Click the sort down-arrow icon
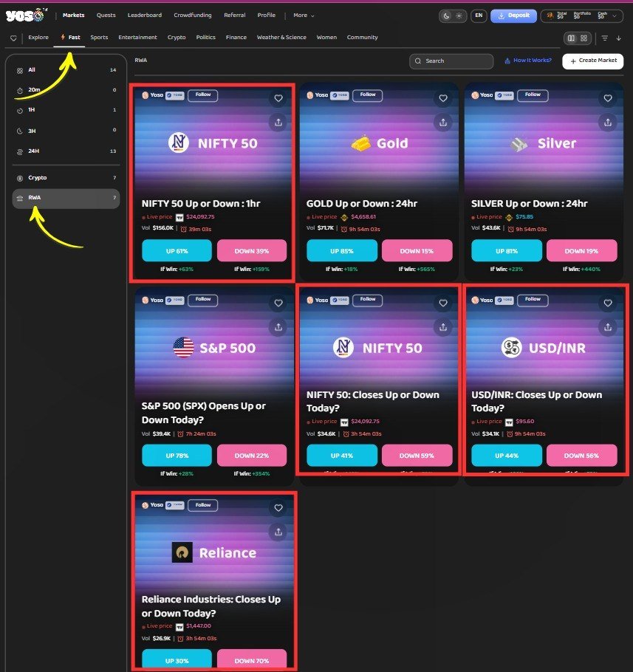This screenshot has width=633, height=672. [x=618, y=38]
